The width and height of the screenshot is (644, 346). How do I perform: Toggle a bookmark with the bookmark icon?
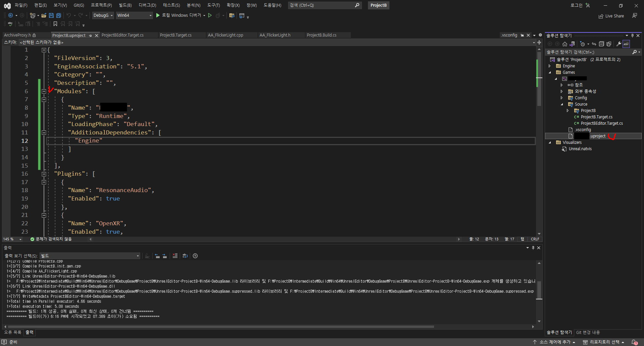55,24
